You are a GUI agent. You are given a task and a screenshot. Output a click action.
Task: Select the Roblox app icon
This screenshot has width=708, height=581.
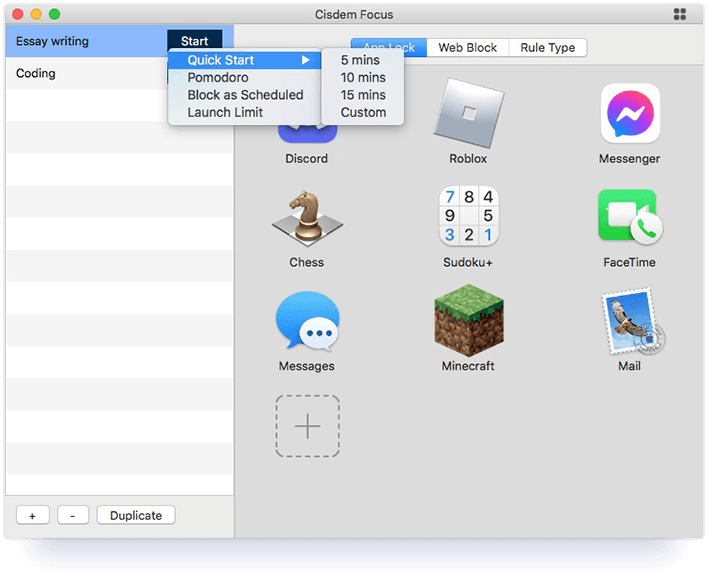[x=469, y=113]
